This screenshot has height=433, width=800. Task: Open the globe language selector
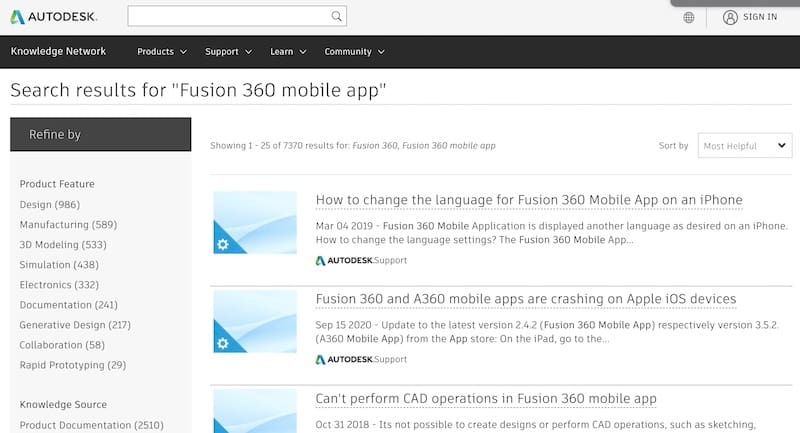689,17
